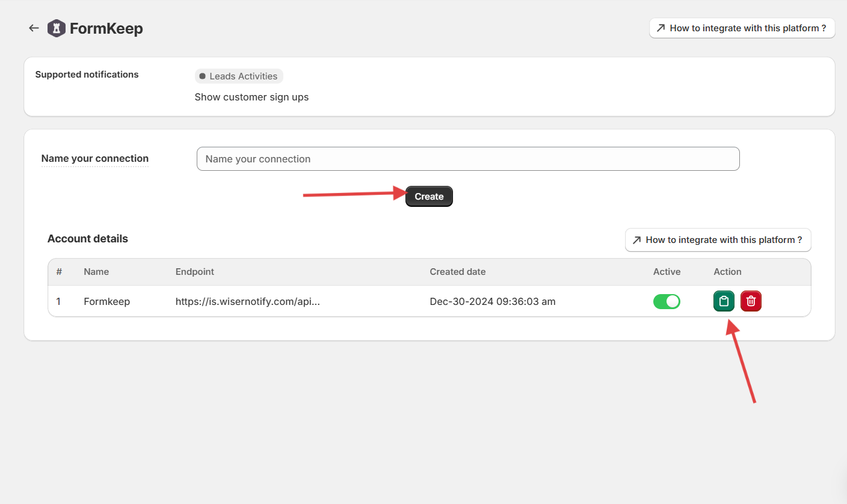
Task: Click the Endpoint column header
Action: click(x=194, y=272)
